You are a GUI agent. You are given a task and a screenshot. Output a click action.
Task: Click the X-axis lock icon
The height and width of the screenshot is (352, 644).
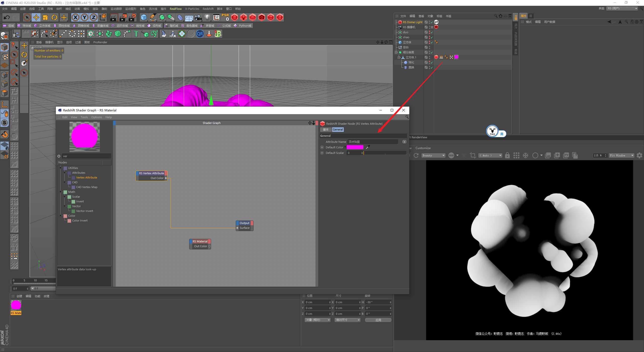[x=75, y=17]
